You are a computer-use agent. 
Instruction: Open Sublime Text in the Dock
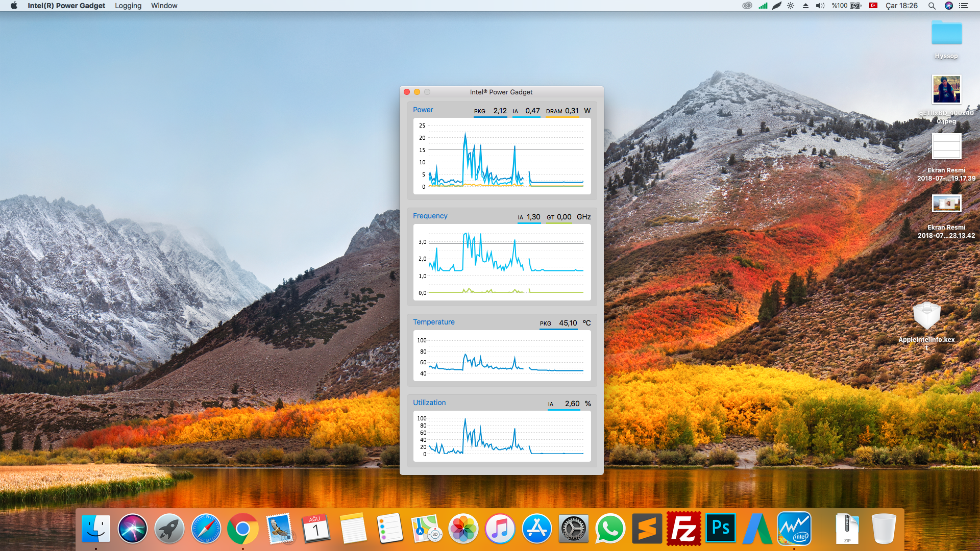(x=647, y=529)
